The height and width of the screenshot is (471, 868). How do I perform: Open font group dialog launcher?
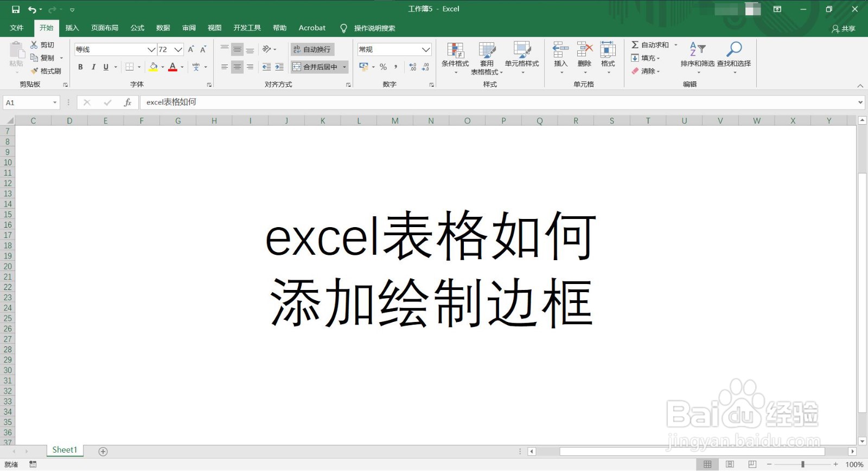pos(209,85)
